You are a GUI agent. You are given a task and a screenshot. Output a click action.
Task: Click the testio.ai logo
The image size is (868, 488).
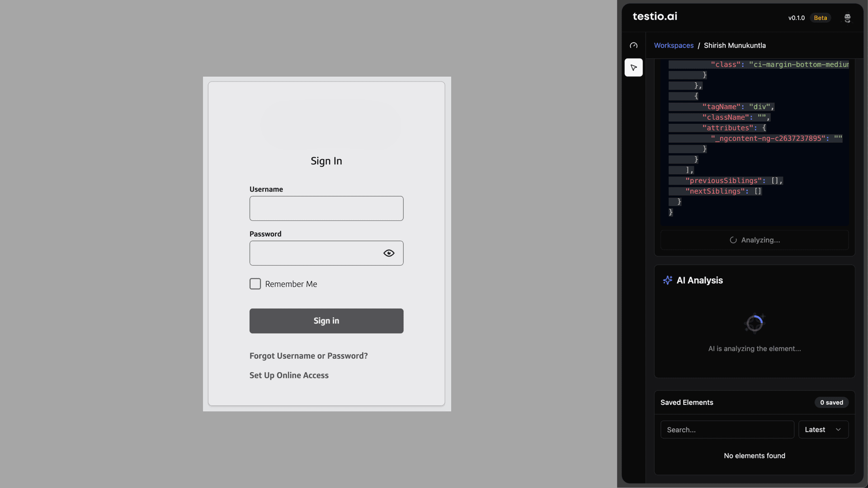click(655, 17)
